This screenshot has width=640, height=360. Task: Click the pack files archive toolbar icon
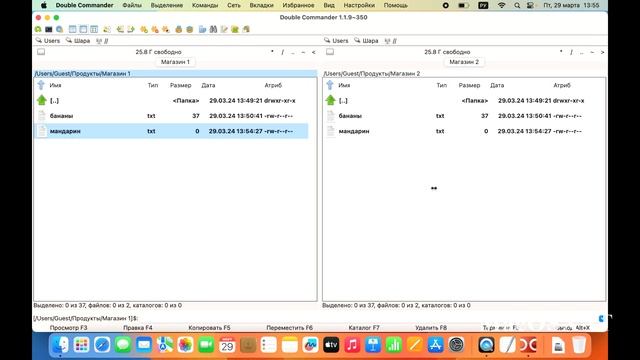[x=178, y=29]
